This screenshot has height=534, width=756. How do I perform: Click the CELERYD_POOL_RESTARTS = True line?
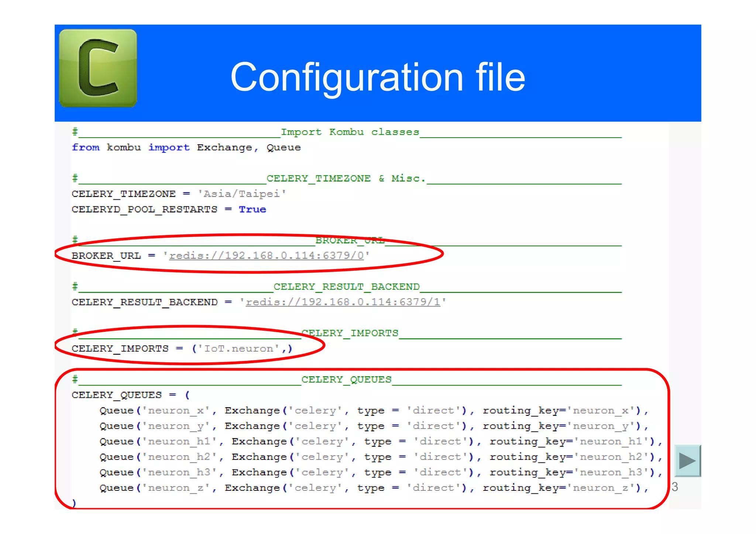click(169, 210)
